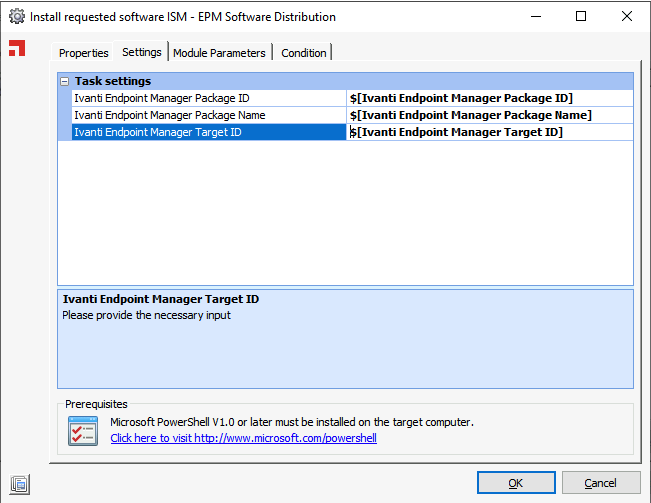Click the bottom-left window list icon
The height and width of the screenshot is (503, 651).
(20, 484)
